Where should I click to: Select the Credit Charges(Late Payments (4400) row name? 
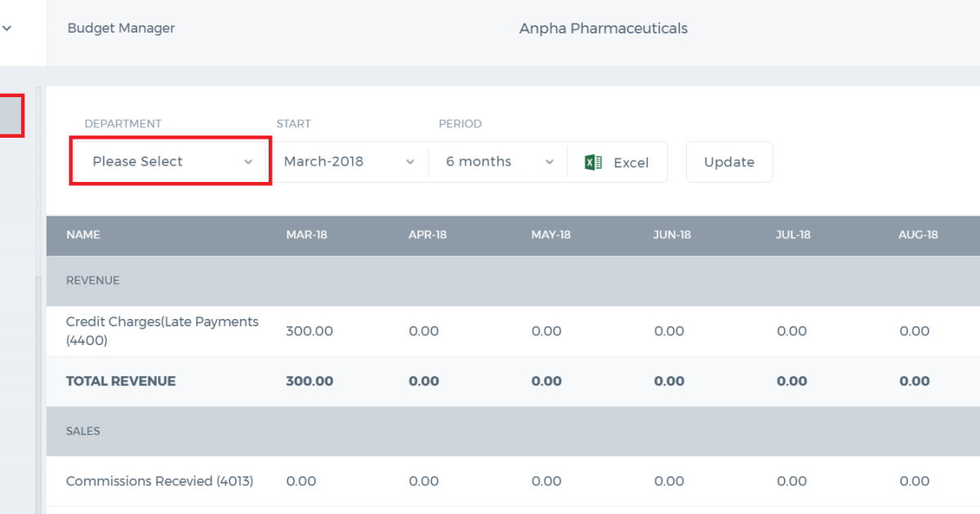click(163, 331)
